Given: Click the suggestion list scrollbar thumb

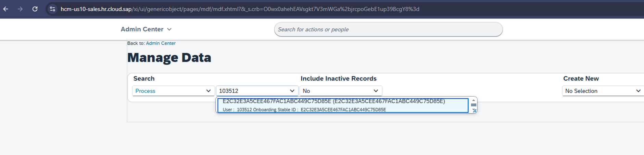Looking at the screenshot, I should (473, 105).
